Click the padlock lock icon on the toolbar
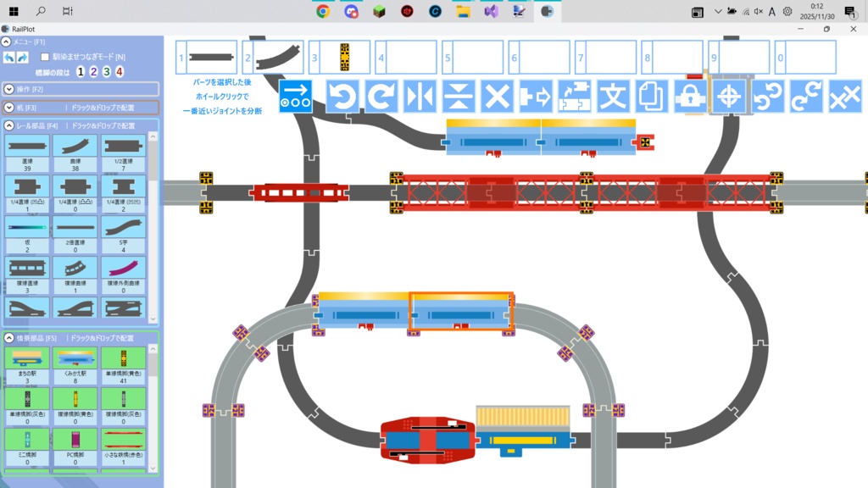 [689, 96]
